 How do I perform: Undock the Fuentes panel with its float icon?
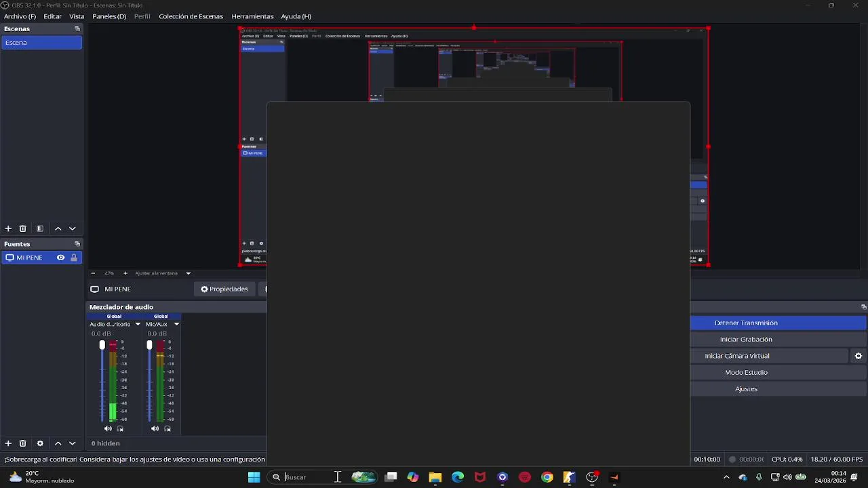[x=77, y=244]
